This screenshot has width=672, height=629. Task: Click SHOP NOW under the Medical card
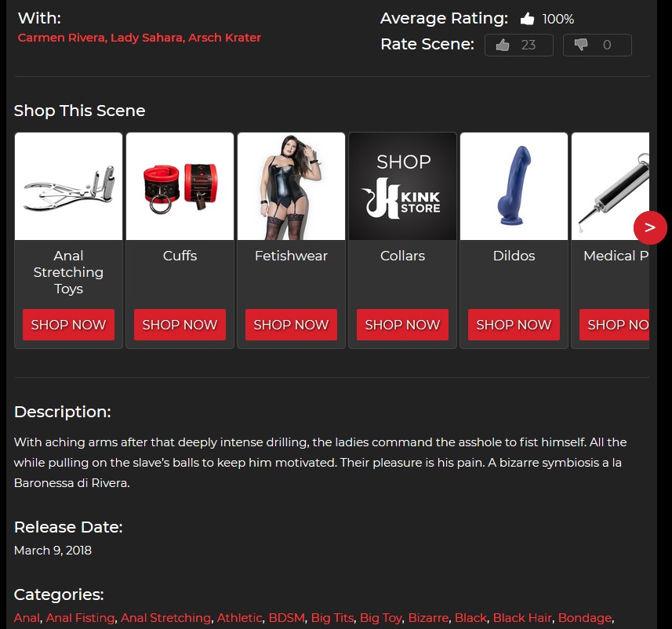coord(615,325)
